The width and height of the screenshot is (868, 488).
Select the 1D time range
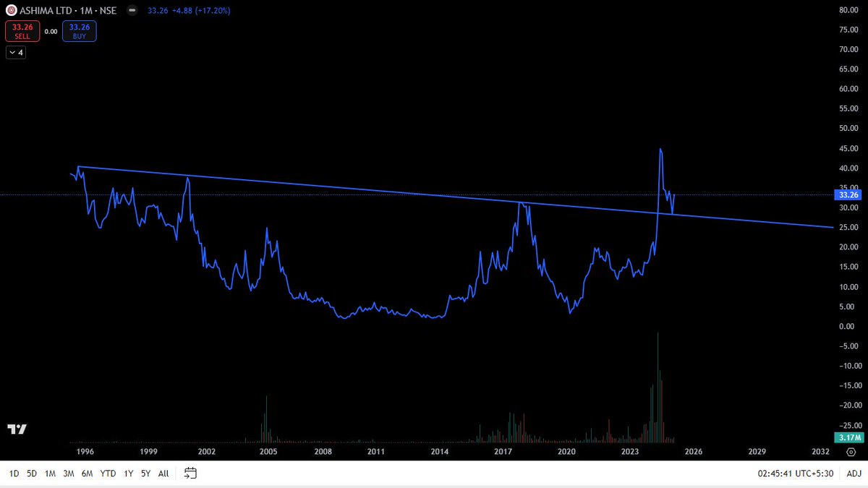pos(14,474)
